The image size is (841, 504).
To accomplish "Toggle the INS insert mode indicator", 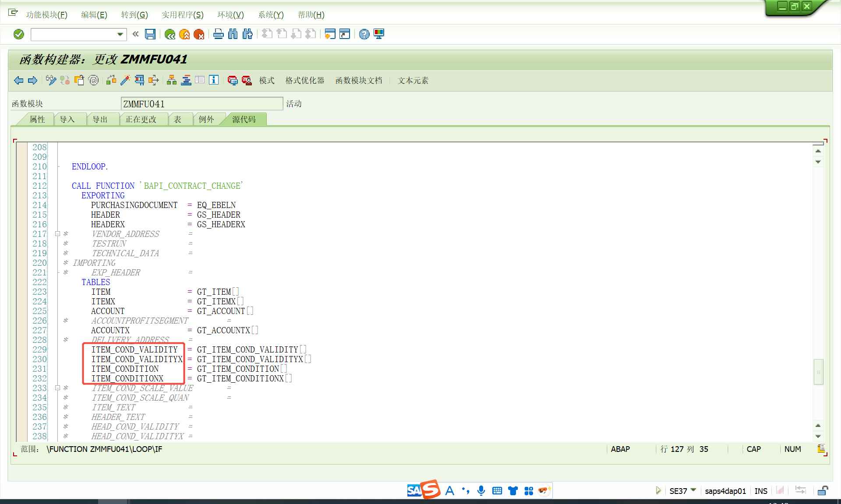I will pyautogui.click(x=761, y=491).
